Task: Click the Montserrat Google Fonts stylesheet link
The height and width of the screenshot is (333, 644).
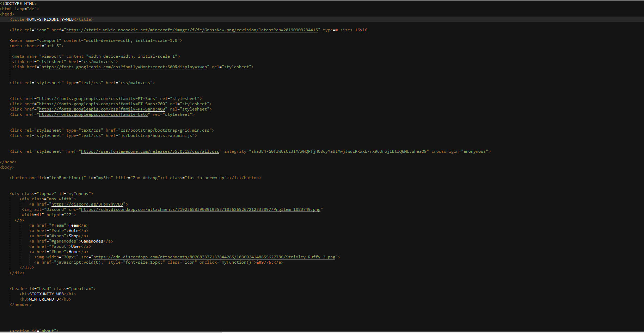Action: tap(124, 67)
